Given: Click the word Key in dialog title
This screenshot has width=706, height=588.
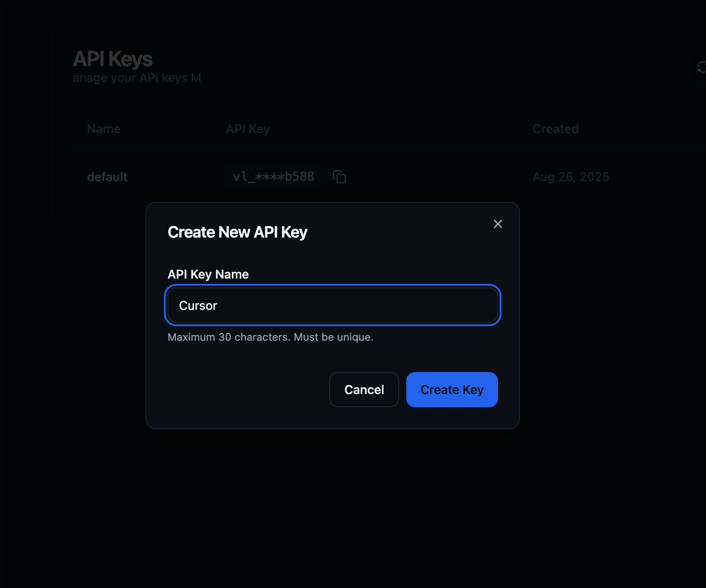Looking at the screenshot, I should 294,232.
